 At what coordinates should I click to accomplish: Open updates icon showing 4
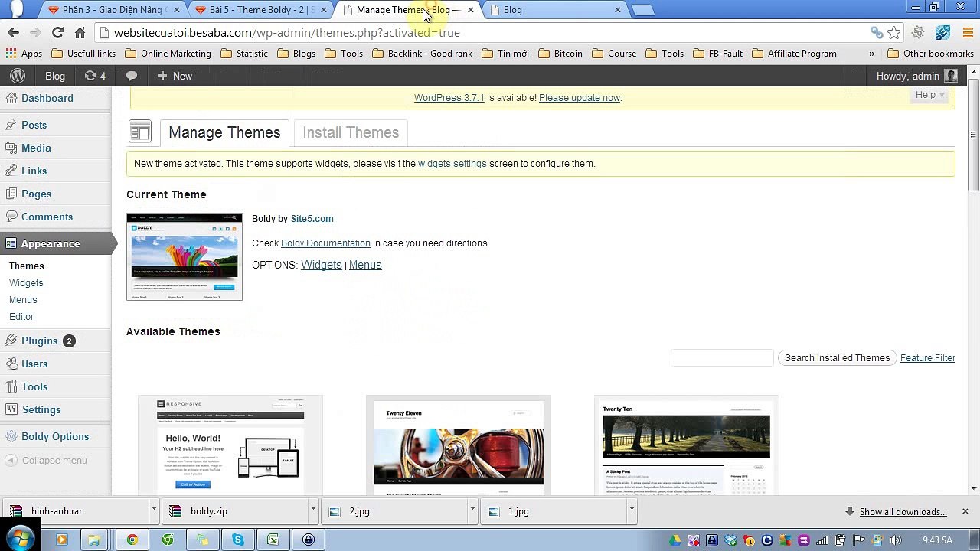point(95,76)
